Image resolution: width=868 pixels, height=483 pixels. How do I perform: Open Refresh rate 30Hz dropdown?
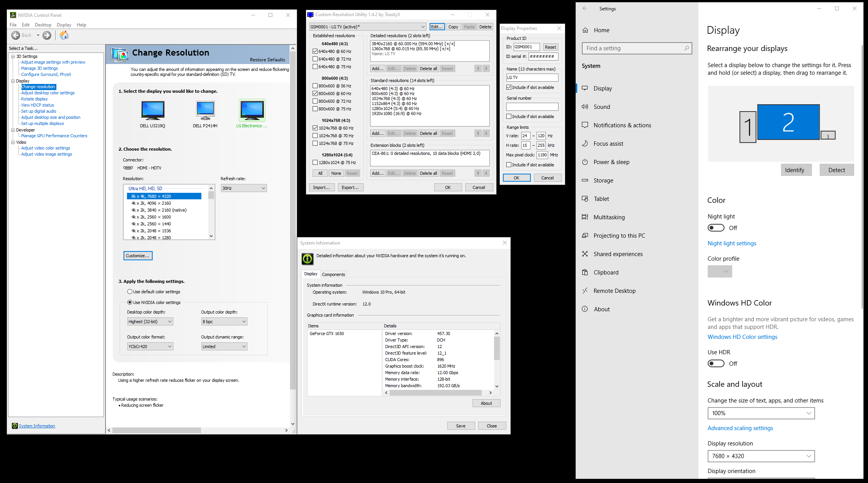(x=244, y=188)
